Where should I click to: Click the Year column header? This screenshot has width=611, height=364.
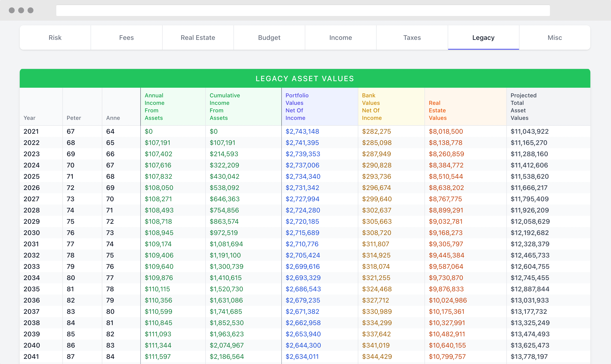[29, 118]
